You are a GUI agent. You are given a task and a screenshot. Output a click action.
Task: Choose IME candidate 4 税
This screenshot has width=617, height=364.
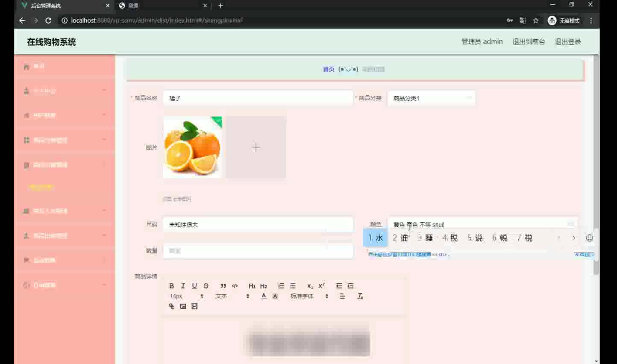click(450, 238)
